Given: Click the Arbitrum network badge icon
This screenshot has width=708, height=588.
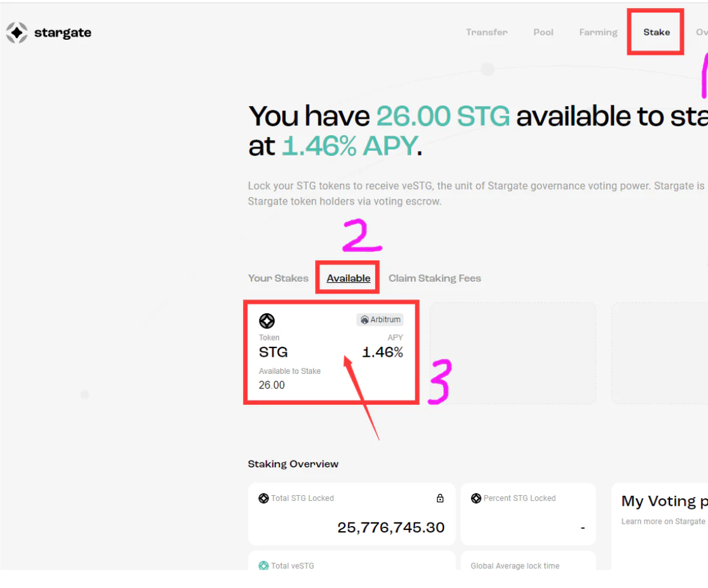Looking at the screenshot, I should coord(364,320).
